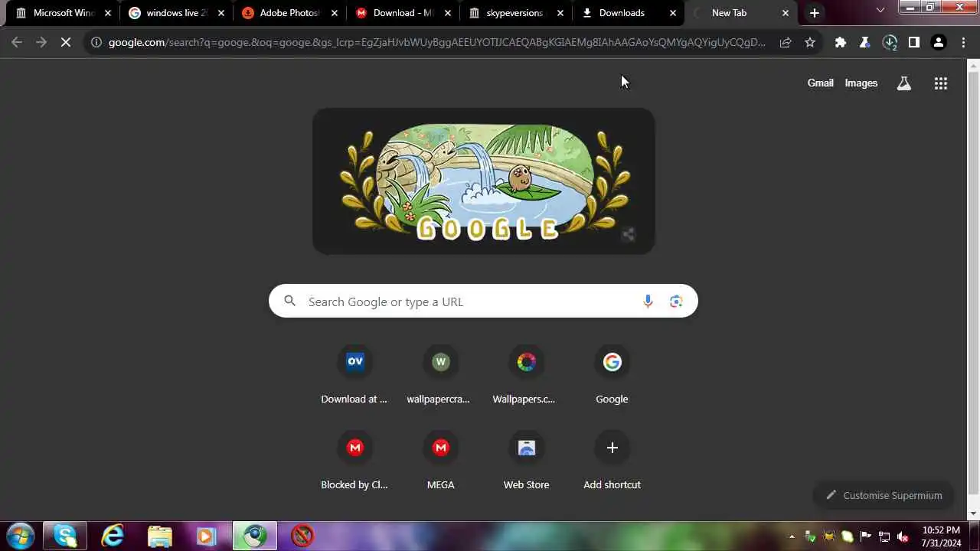Launch Internet Explorer from the taskbar

click(x=113, y=536)
